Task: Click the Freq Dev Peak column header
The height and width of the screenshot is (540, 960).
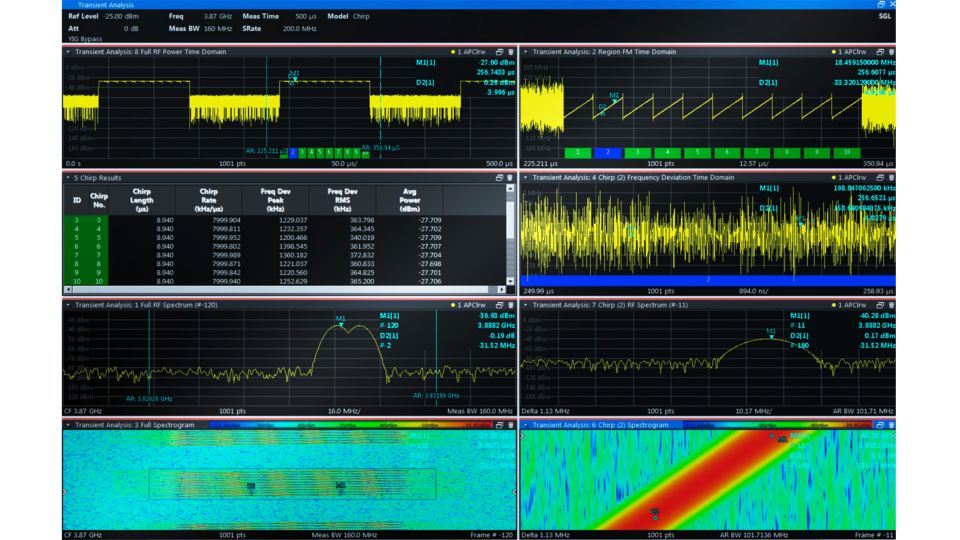Action: click(275, 200)
